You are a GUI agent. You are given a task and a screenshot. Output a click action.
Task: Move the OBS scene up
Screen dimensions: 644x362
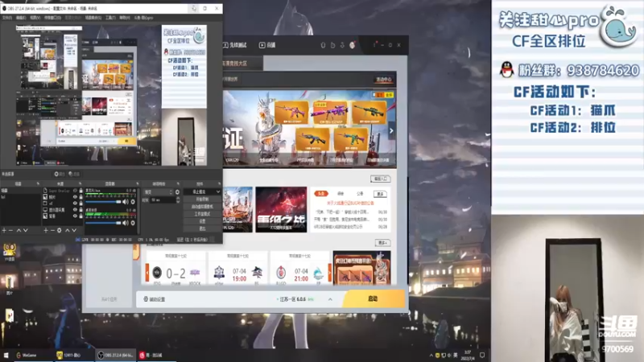(19, 231)
